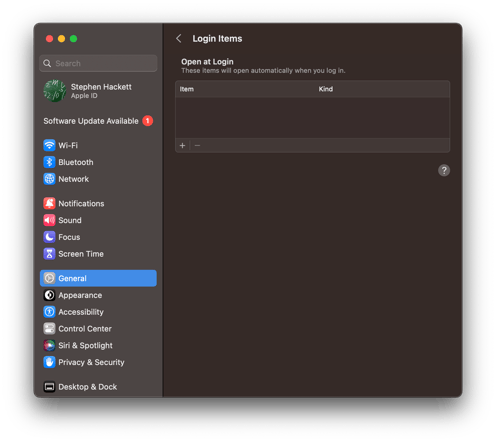Select the Privacy & Security label
The height and width of the screenshot is (442, 496).
point(91,362)
